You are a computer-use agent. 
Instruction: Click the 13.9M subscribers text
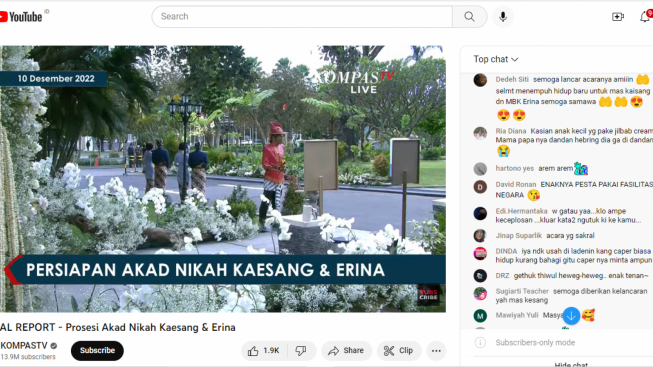tap(28, 357)
